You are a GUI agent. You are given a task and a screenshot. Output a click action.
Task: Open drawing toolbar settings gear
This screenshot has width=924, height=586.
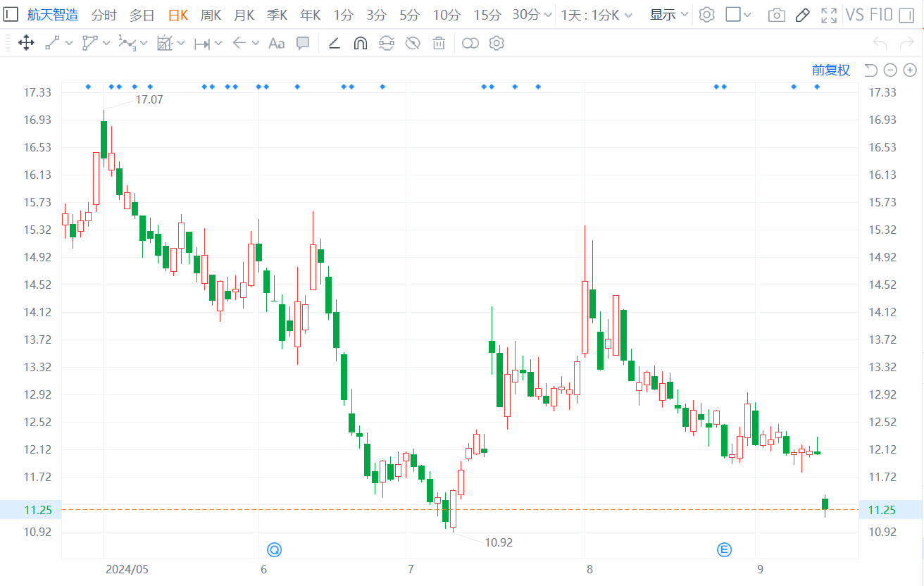497,44
